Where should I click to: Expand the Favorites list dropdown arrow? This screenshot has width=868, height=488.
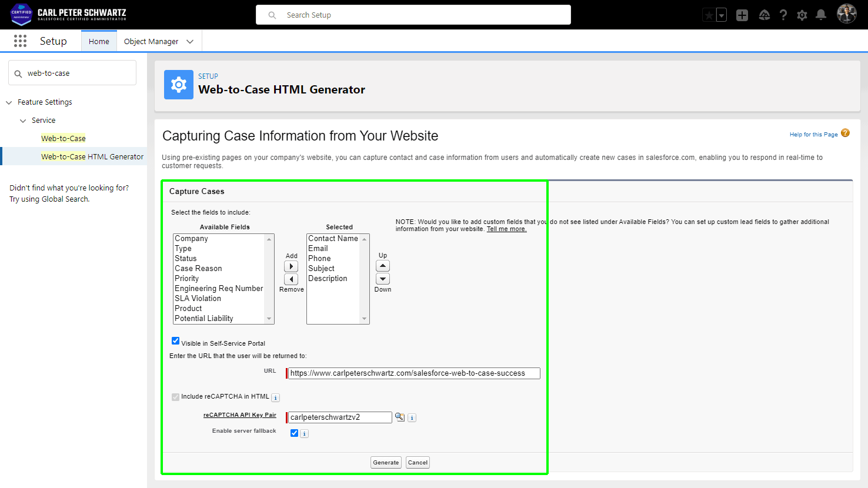722,15
